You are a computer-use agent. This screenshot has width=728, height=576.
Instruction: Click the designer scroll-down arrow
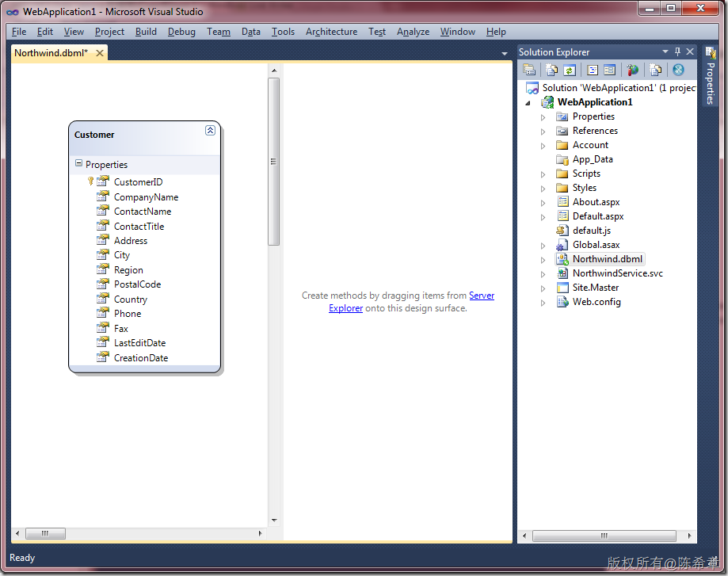pyautogui.click(x=274, y=521)
